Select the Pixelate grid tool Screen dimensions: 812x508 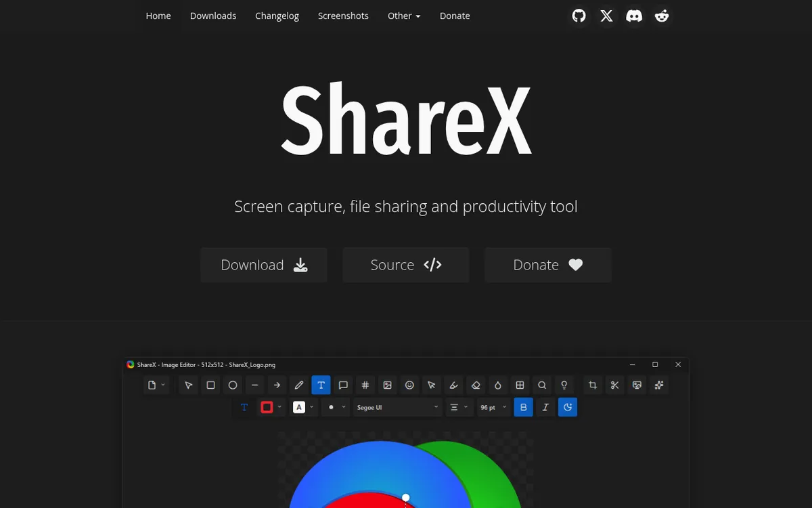point(520,385)
